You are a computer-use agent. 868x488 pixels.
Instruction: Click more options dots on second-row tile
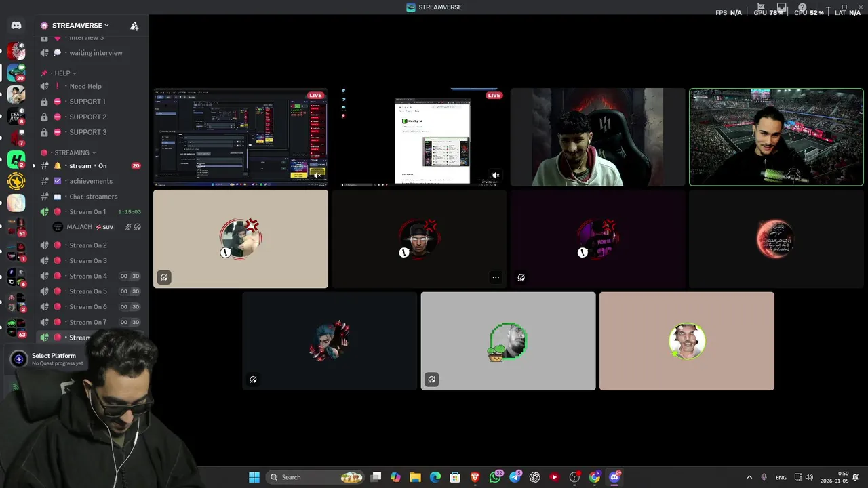[496, 277]
